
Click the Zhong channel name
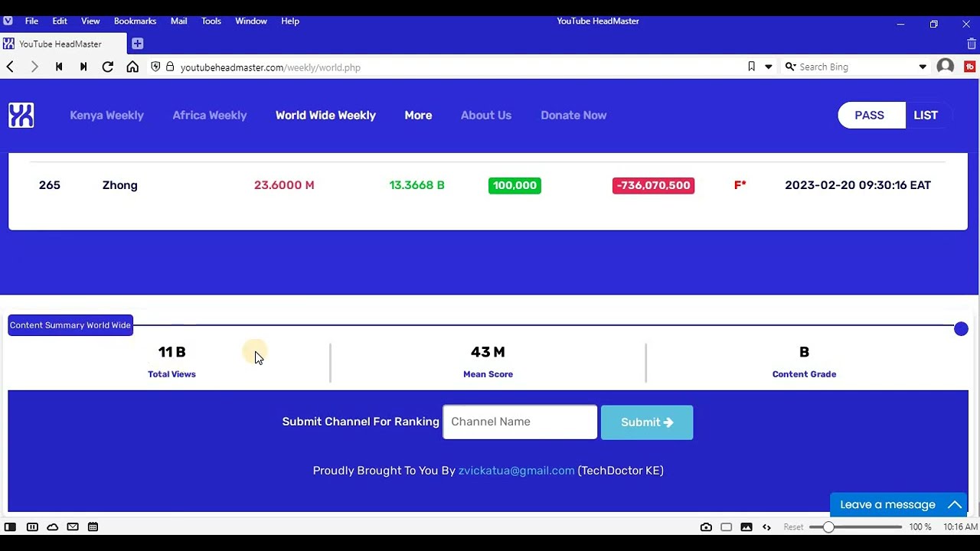tap(120, 185)
